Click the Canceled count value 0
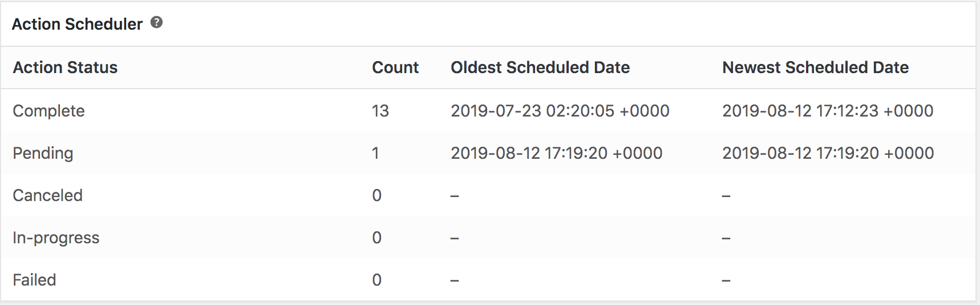 (376, 195)
